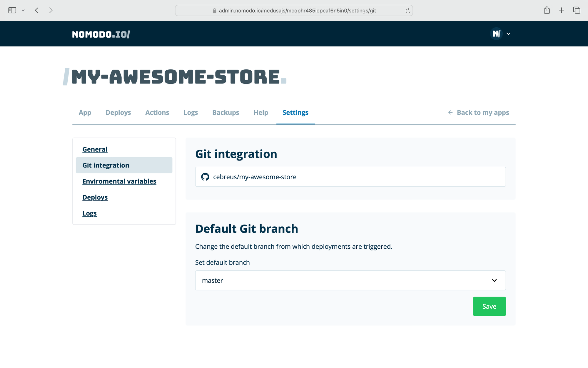The height and width of the screenshot is (368, 588).
Task: Click browser sidebar toggle icon
Action: [12, 10]
